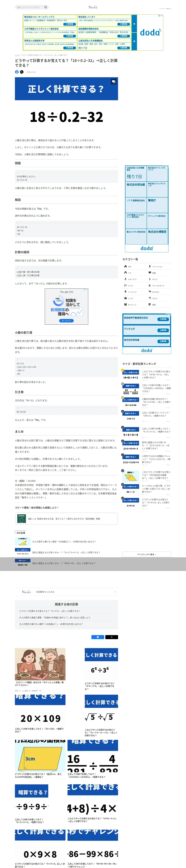Click the search magnifier icon in header
The height and width of the screenshot is (868, 186).
tap(46, 7)
